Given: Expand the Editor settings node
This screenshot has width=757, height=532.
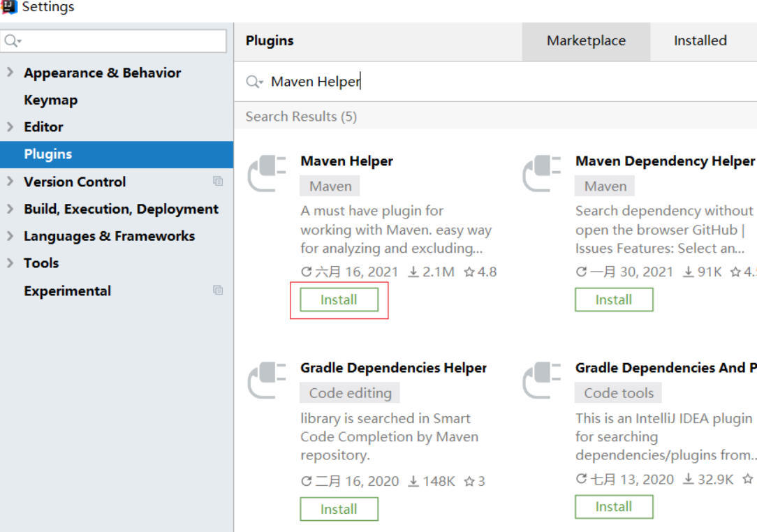Looking at the screenshot, I should pyautogui.click(x=10, y=126).
